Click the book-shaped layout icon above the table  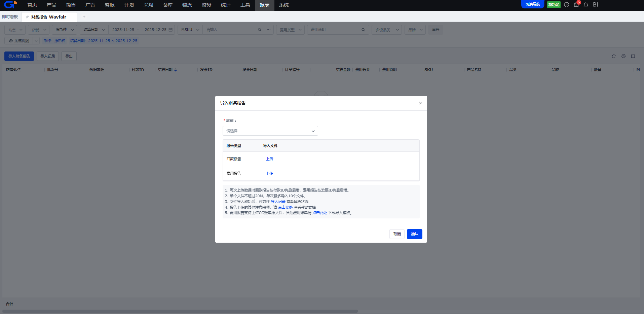tap(633, 56)
